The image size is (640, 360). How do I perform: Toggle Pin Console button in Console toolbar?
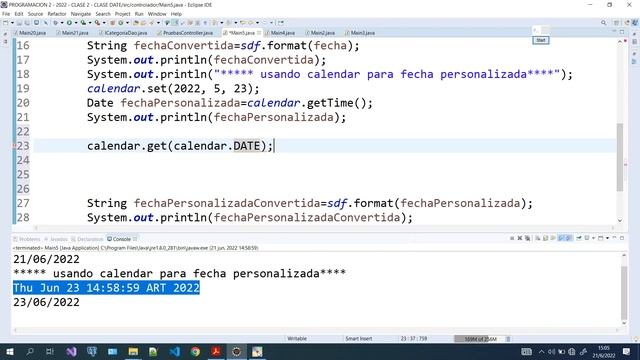click(578, 238)
